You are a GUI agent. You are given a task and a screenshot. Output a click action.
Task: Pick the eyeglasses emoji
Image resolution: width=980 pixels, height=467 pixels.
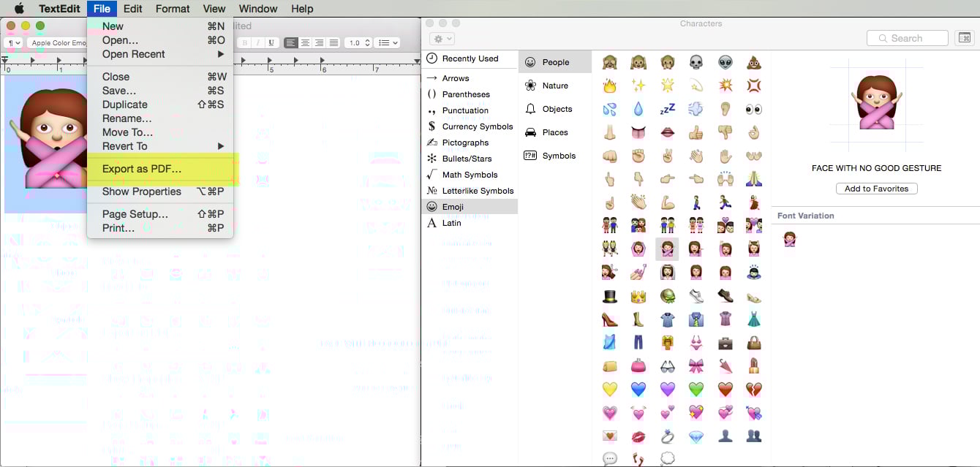point(667,366)
